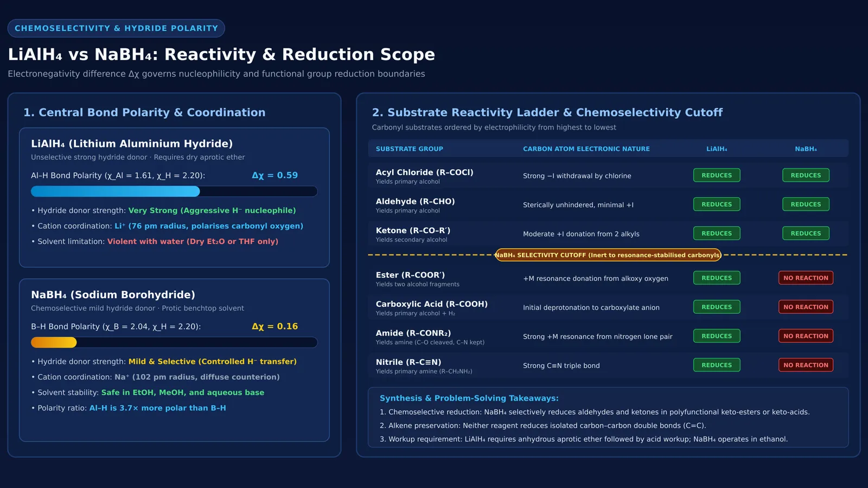The height and width of the screenshot is (488, 868).
Task: Click the Chemoselectivity & Hydride Polarity tag
Action: tap(116, 28)
